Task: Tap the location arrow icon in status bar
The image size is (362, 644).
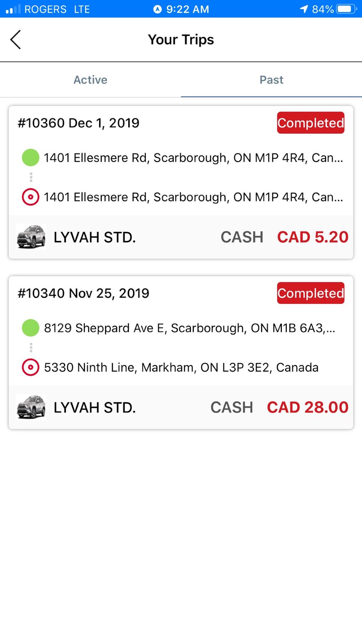Action: click(304, 9)
